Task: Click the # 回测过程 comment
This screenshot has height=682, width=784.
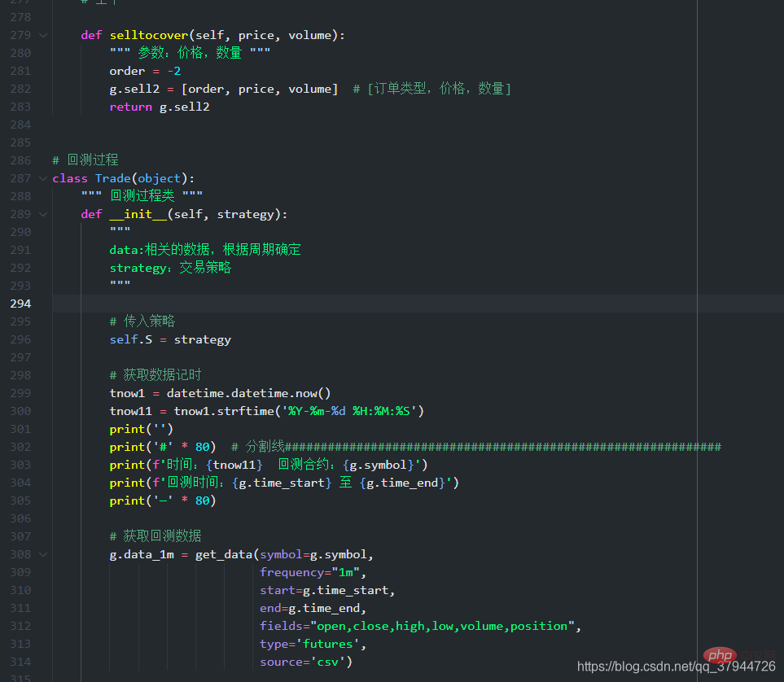Action: [85, 160]
